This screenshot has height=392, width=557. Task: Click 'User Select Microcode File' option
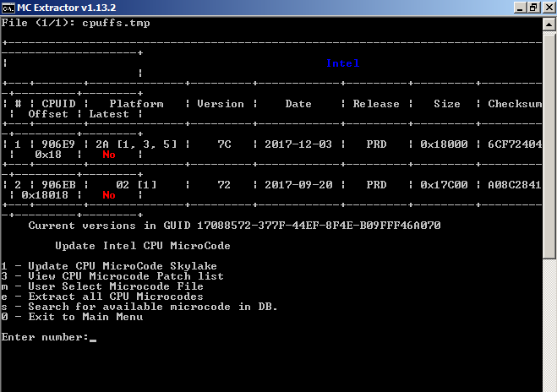108,286
